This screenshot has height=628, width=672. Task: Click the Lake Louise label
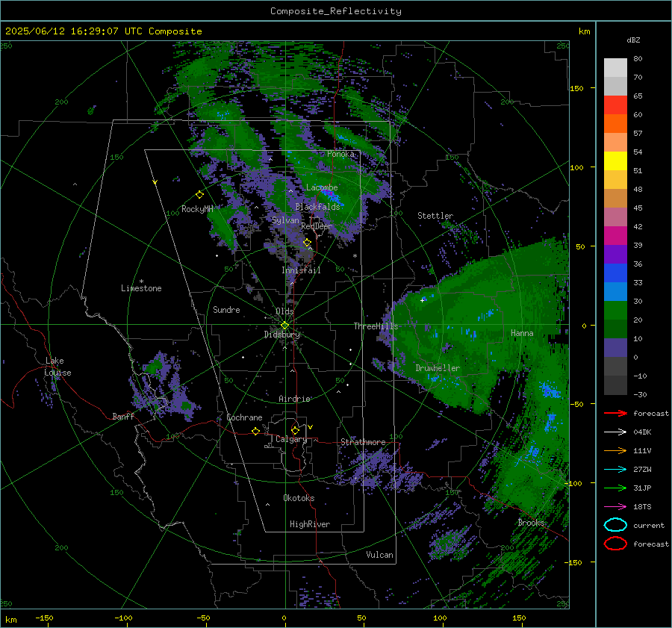click(x=57, y=367)
